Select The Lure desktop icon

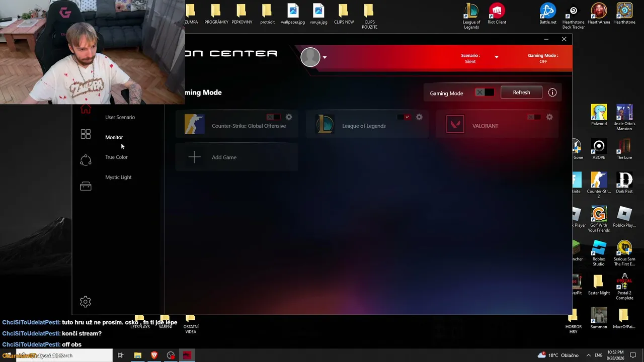(624, 149)
